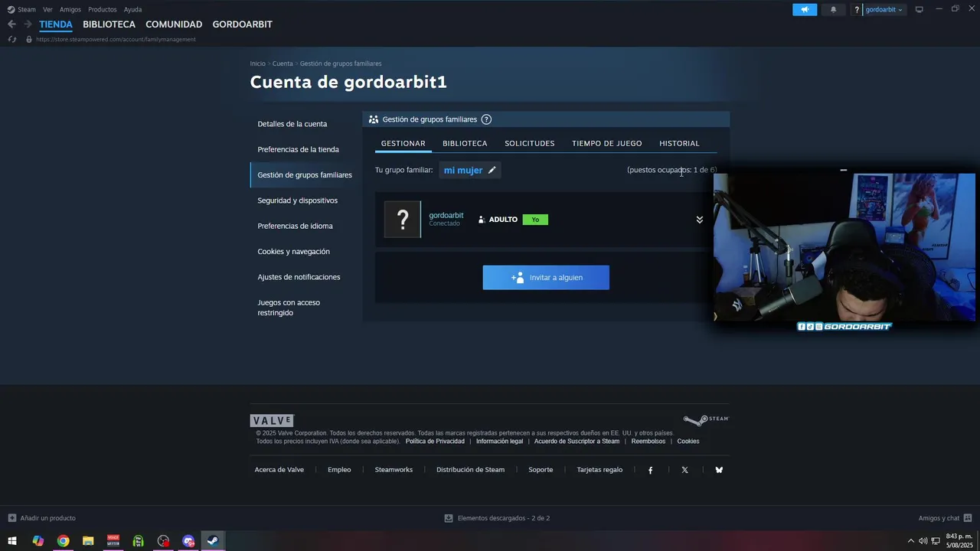Select Gestión de grupos familiares in sidebar
The image size is (980, 551).
pyautogui.click(x=305, y=174)
